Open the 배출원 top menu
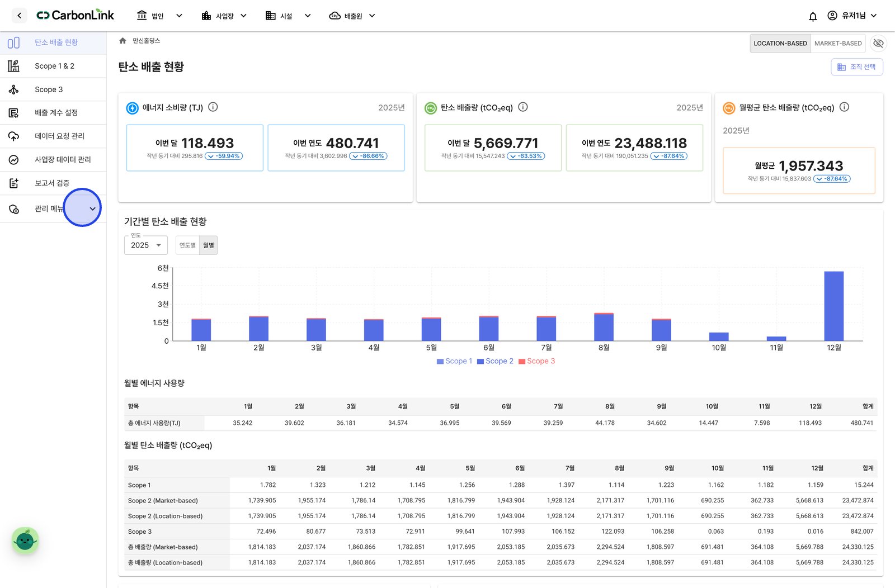Viewport: 895px width, 588px height. coord(352,16)
